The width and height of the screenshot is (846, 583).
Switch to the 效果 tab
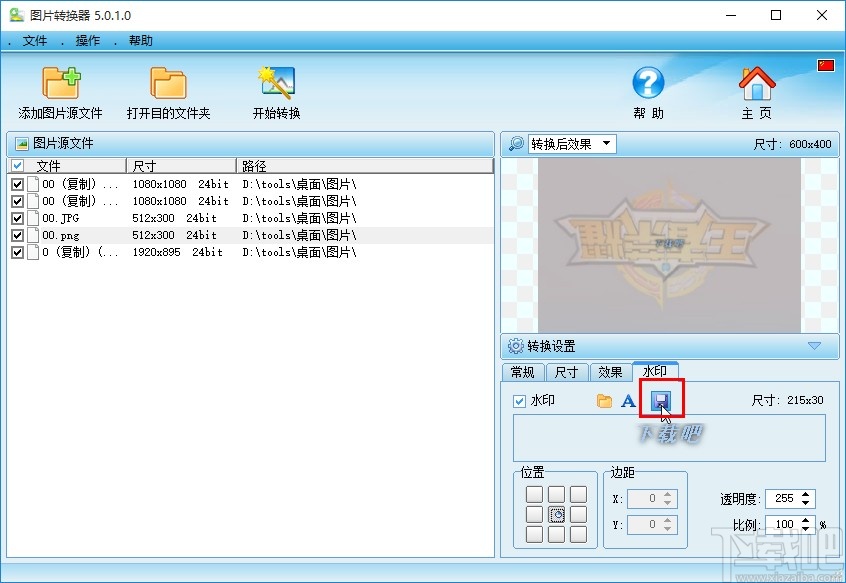click(610, 371)
